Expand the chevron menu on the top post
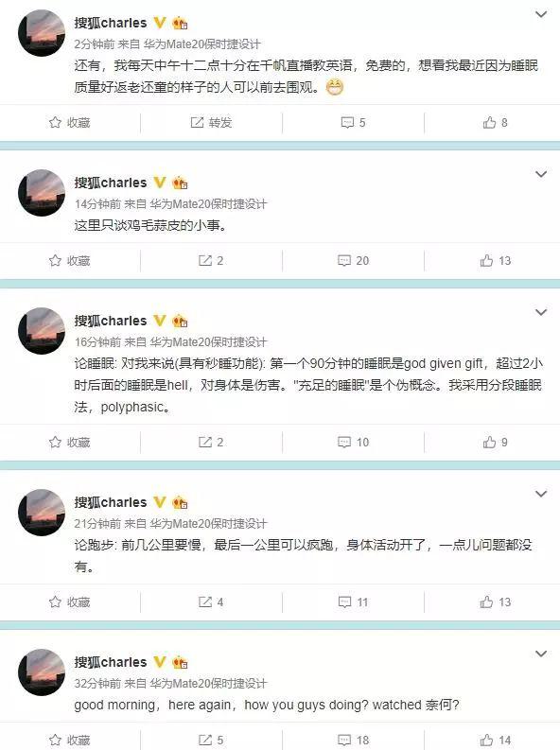560x750 pixels. pos(541,14)
